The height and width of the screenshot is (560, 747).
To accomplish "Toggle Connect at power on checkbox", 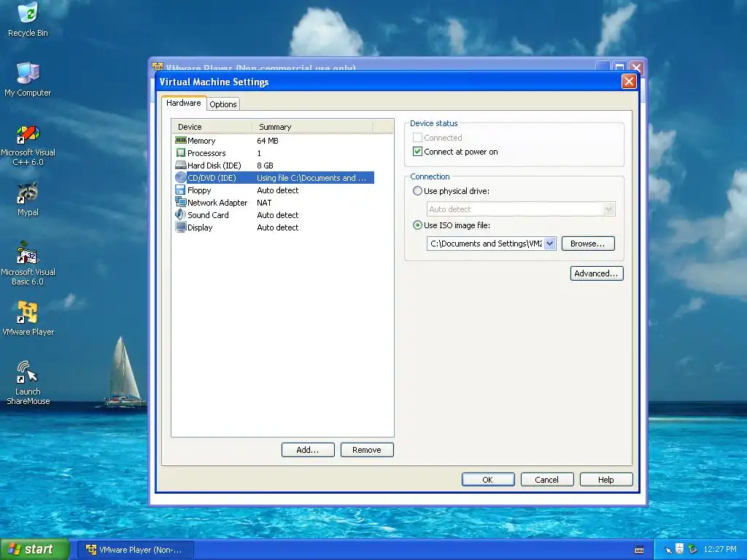I will (417, 152).
